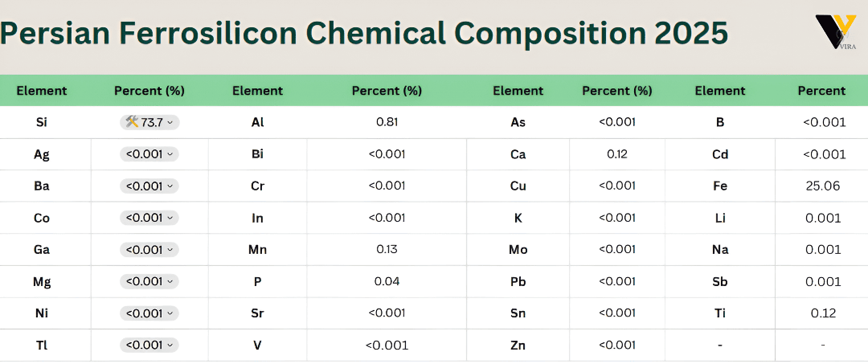Open the Ga percent dropdown

point(149,249)
